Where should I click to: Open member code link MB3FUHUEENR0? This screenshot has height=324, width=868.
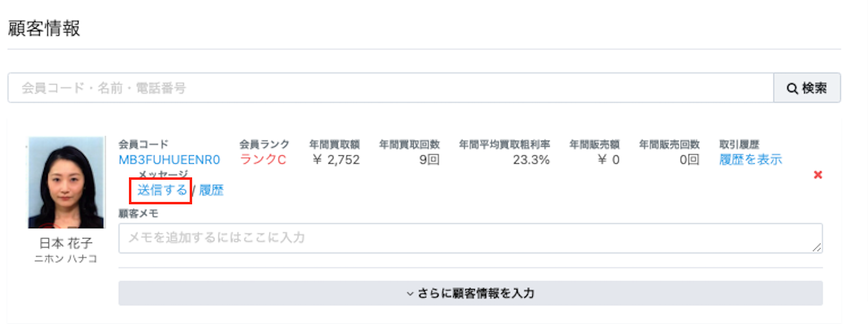pos(169,160)
